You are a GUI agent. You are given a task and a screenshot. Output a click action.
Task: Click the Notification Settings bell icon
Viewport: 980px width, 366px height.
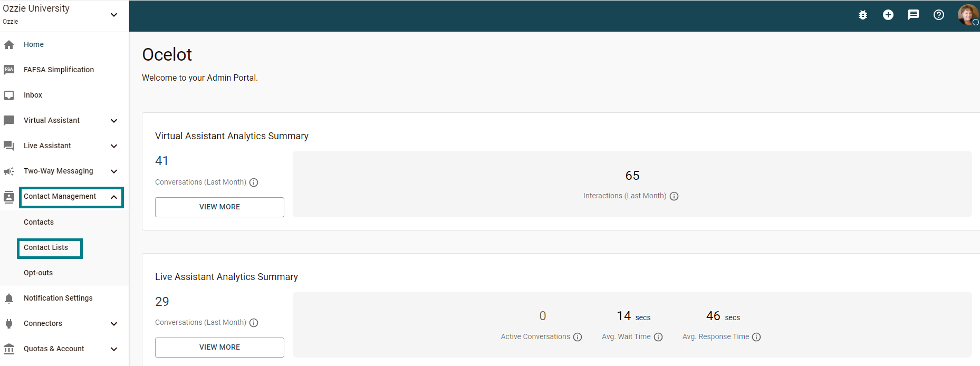9,298
